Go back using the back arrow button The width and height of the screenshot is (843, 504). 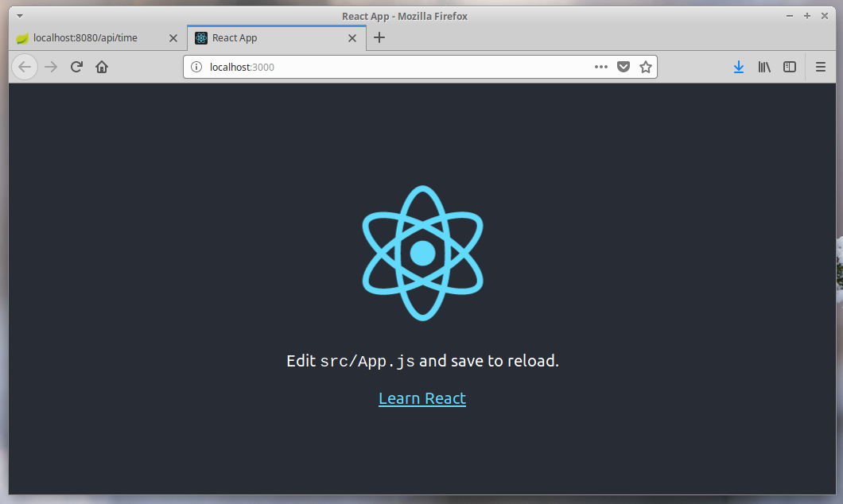pos(25,67)
